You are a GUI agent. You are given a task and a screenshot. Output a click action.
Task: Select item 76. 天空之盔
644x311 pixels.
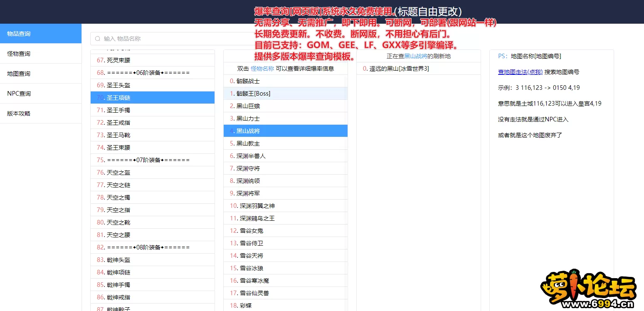click(x=153, y=173)
